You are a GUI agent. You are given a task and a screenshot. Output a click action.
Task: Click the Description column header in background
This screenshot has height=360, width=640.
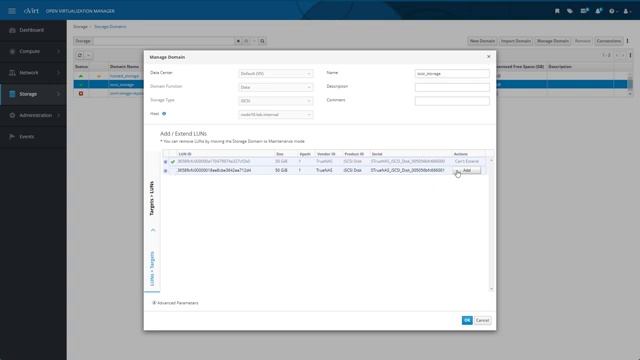(x=560, y=67)
